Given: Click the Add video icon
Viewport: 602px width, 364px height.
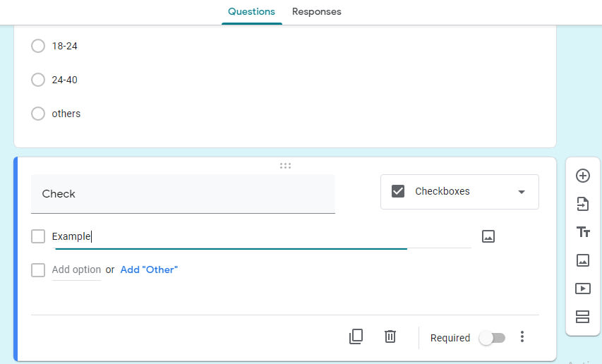Looking at the screenshot, I should 583,288.
